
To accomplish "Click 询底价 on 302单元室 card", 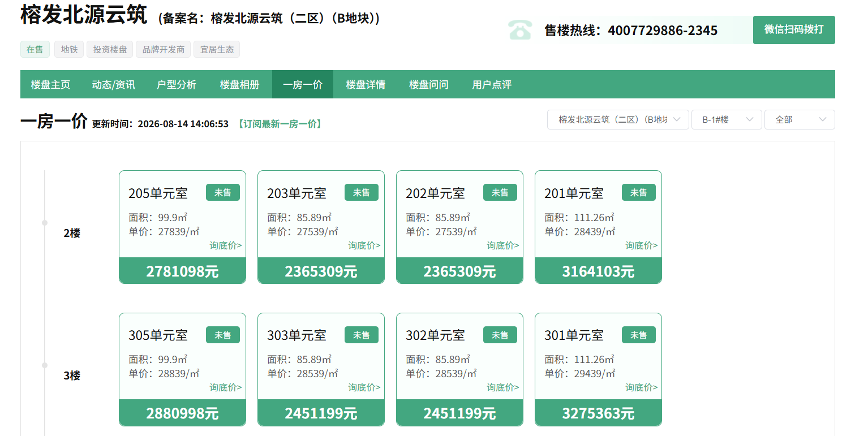I will pos(503,387).
